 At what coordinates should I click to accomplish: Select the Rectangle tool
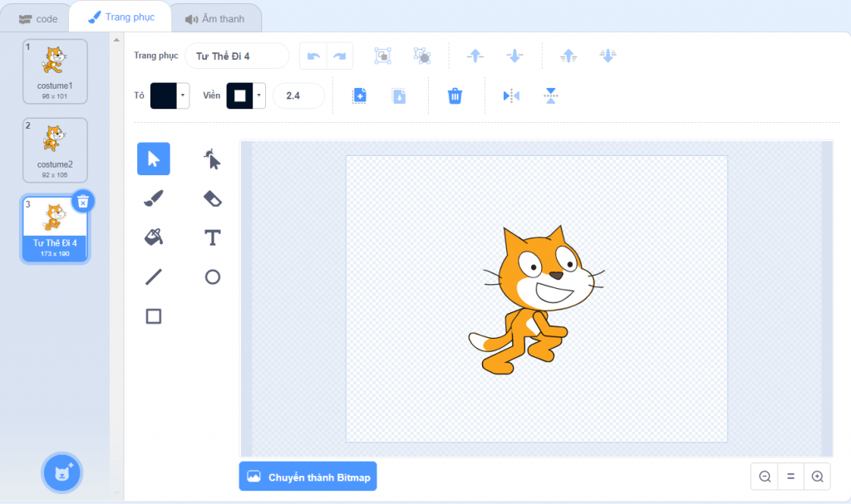pyautogui.click(x=154, y=316)
